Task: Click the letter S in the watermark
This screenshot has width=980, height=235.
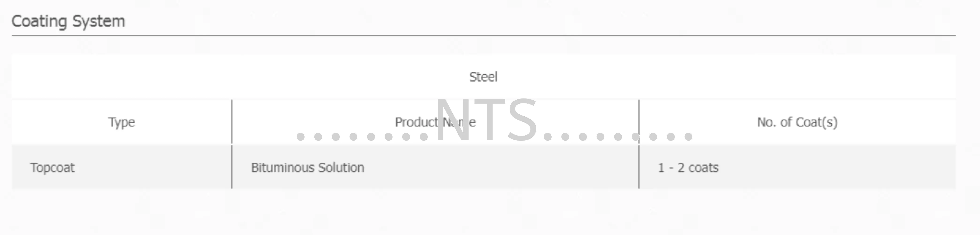Action: (522, 120)
